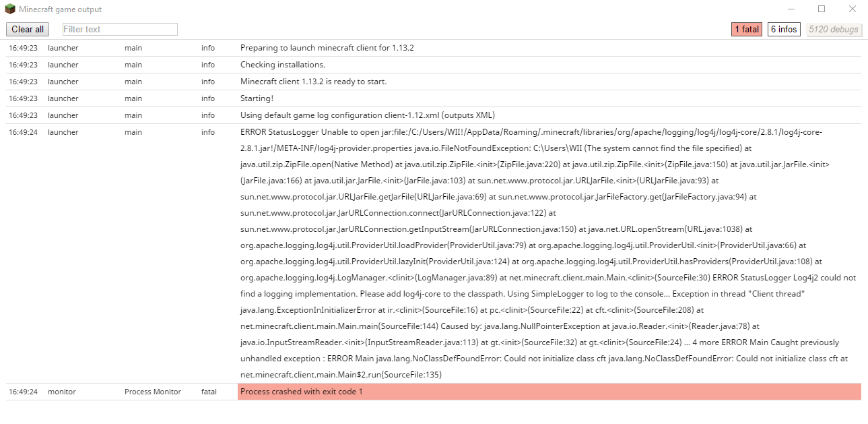The image size is (868, 424).
Task: Click the 'Process Monitor' thread cell
Action: click(153, 392)
